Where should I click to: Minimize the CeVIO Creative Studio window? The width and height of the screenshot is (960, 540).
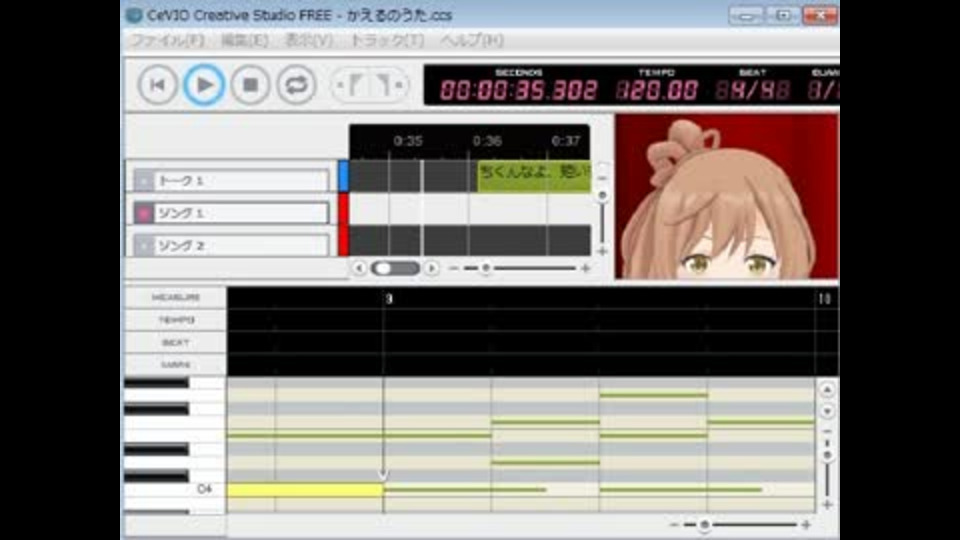click(746, 15)
